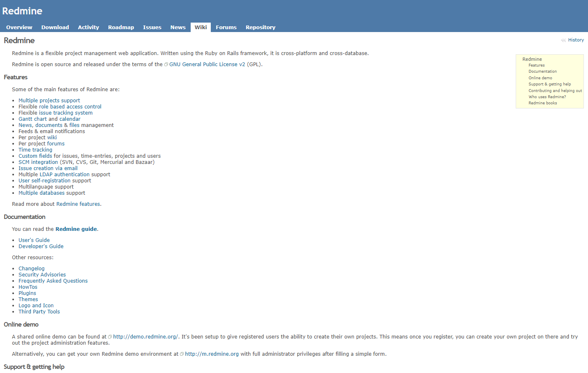The height and width of the screenshot is (373, 588).
Task: Open the Redmine guide link
Action: [76, 229]
